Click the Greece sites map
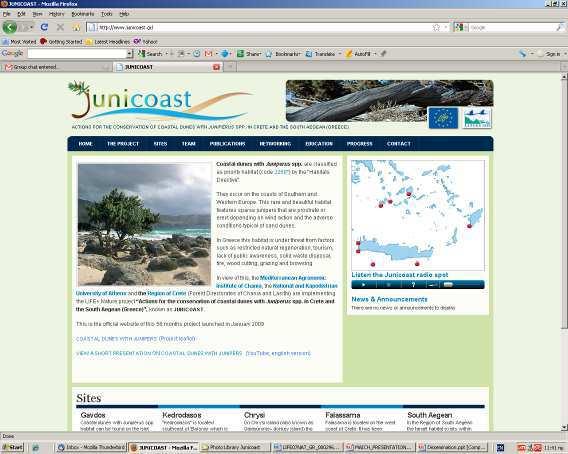 coord(418,215)
